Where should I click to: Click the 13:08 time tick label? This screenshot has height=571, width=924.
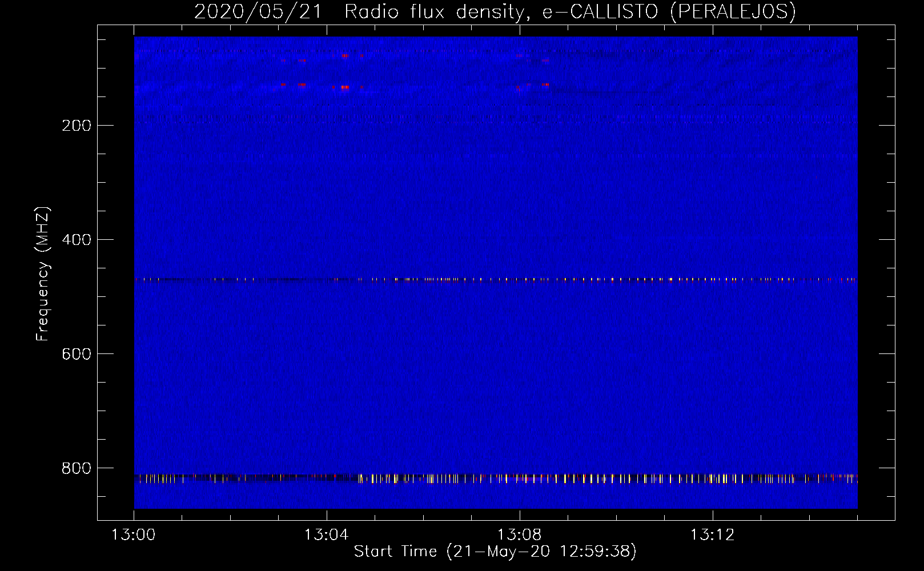[x=519, y=535]
